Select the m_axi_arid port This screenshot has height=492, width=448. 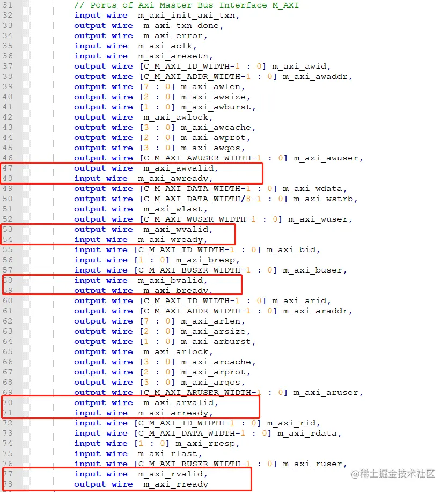pos(299,301)
